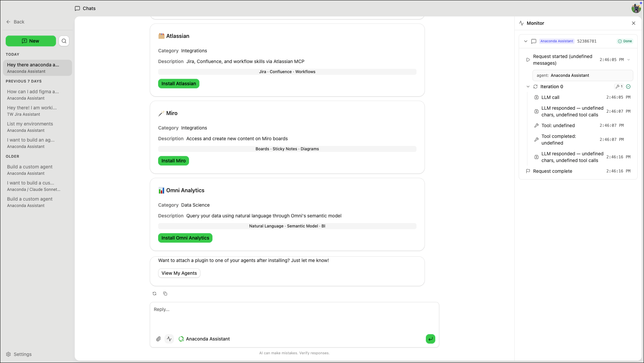Open chat 'I want to build an ag...'

pos(38,143)
